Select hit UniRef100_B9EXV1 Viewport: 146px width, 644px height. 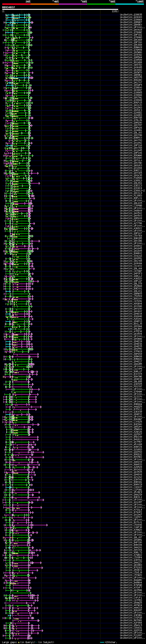point(131,289)
